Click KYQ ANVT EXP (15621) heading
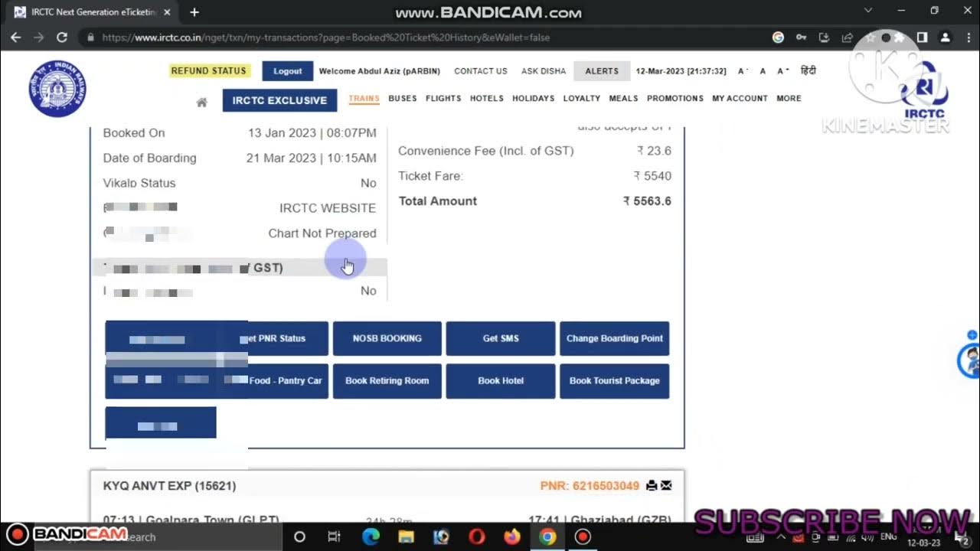The width and height of the screenshot is (980, 551). (169, 486)
